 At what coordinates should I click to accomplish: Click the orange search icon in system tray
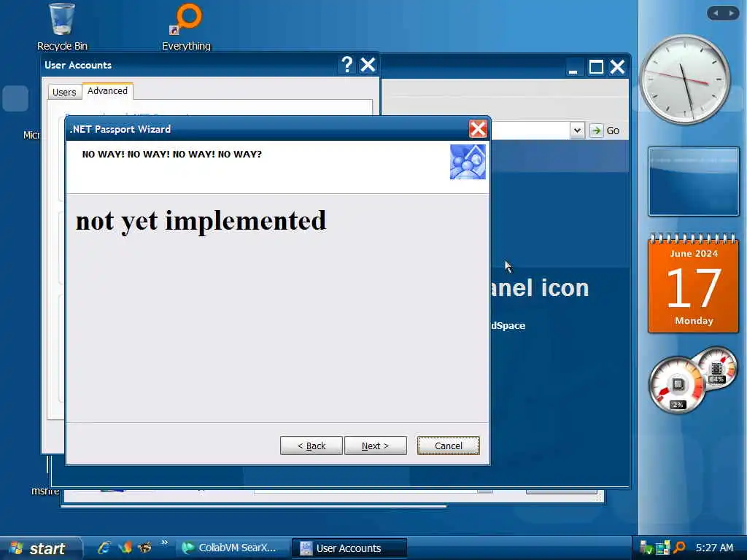coord(679,548)
